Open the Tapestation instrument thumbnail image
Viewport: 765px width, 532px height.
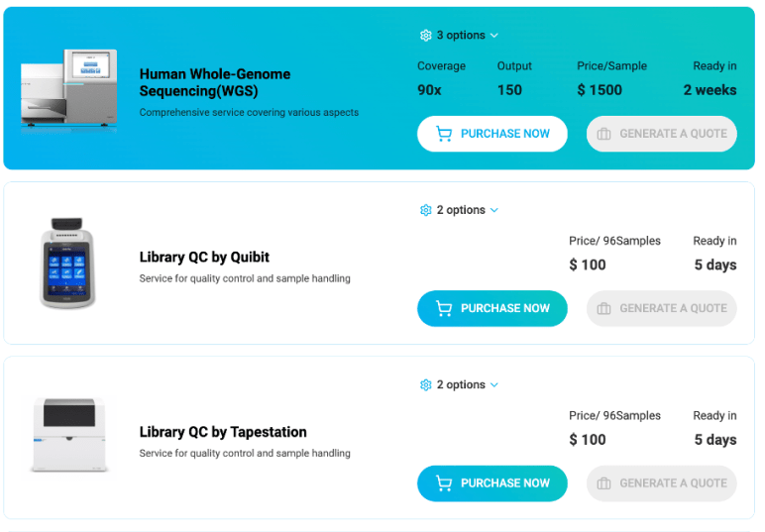click(68, 434)
